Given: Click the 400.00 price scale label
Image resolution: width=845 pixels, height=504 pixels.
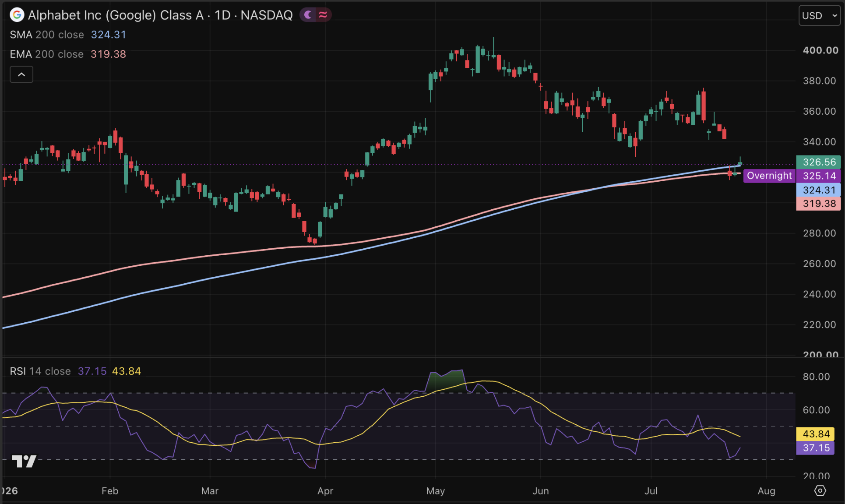Looking at the screenshot, I should [x=820, y=50].
